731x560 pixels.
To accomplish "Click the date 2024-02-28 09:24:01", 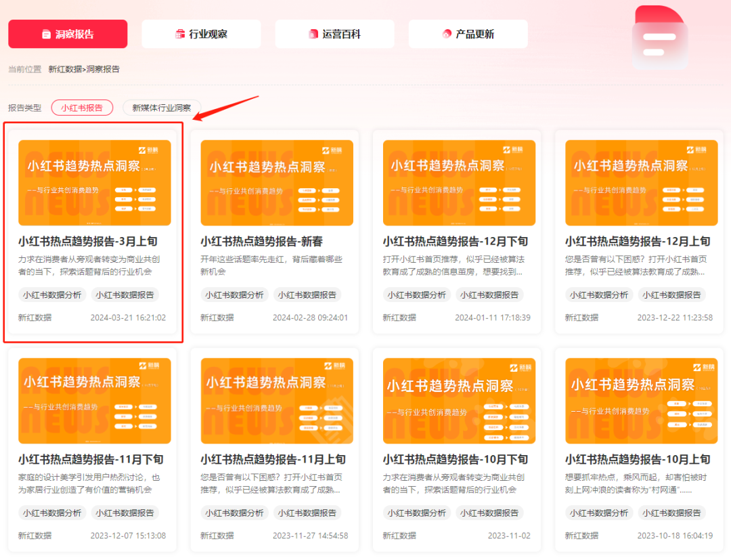I will point(311,318).
